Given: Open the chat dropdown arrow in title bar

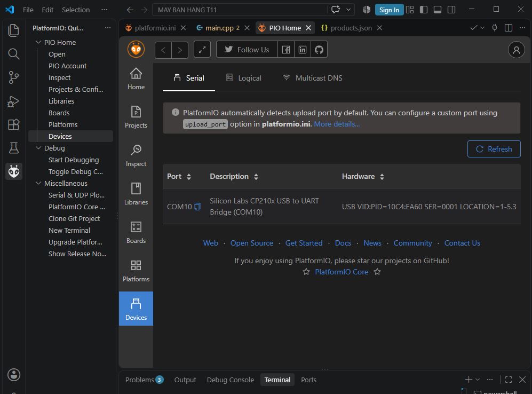Looking at the screenshot, I should [x=348, y=10].
